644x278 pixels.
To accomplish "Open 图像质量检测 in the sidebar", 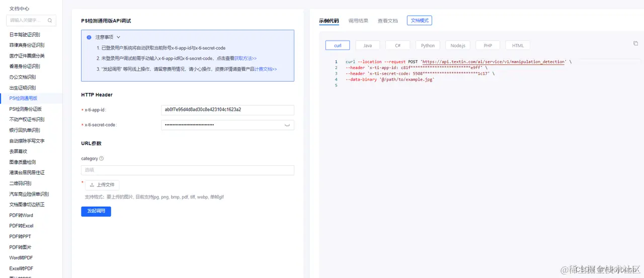I will click(23, 162).
